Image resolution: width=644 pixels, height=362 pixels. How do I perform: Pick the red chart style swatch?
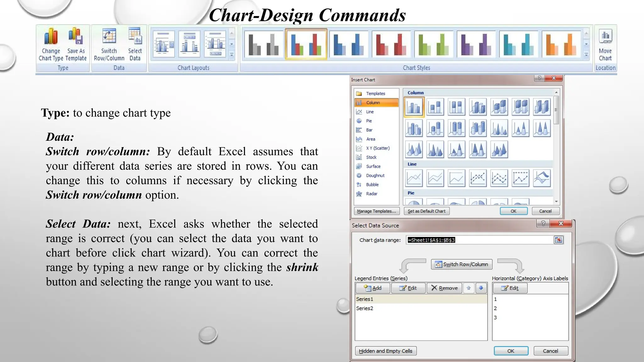(391, 44)
